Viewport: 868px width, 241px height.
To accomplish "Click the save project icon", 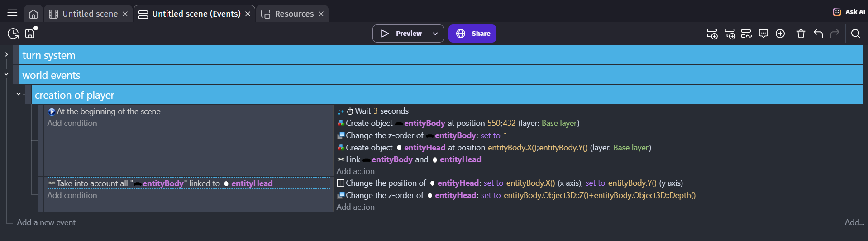I will [30, 34].
